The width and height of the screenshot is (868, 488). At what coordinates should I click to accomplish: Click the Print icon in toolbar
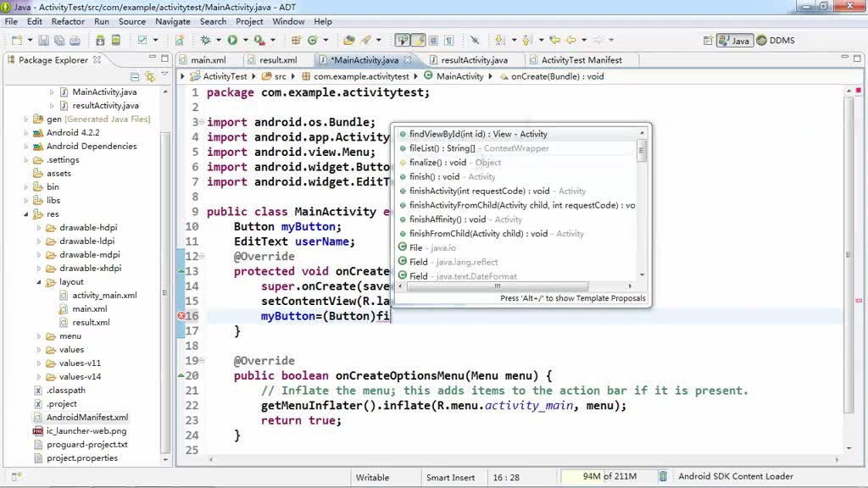click(x=75, y=41)
